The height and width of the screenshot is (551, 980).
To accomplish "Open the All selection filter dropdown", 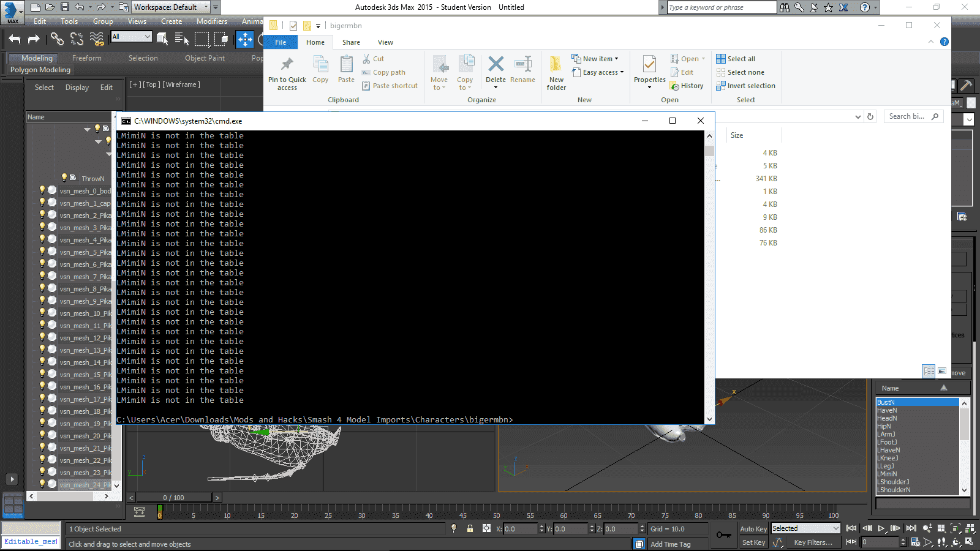I will [131, 37].
